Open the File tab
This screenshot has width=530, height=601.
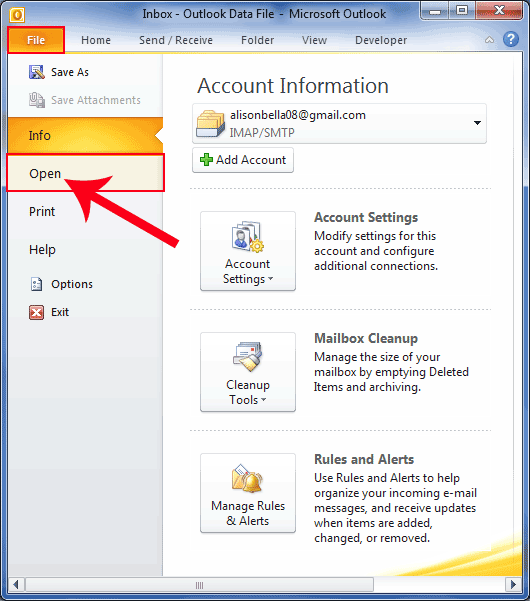pyautogui.click(x=36, y=40)
